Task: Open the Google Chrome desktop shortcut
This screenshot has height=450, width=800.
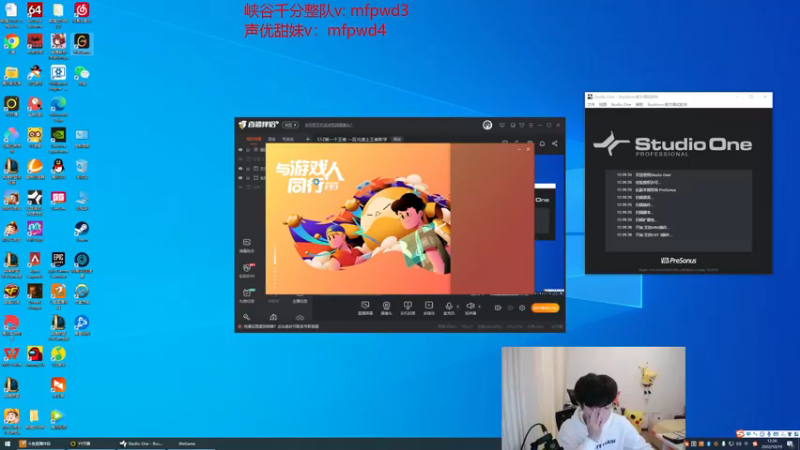Action: [11, 42]
